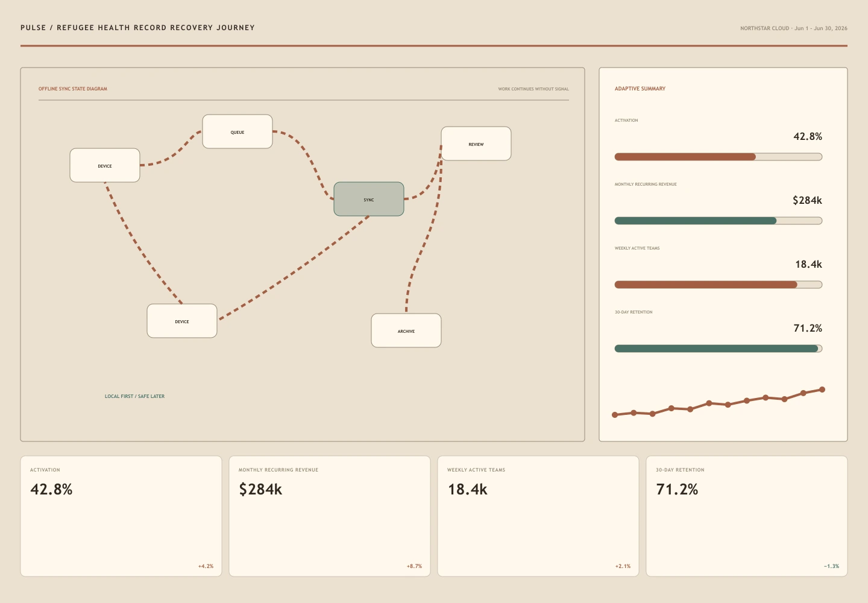Click the 18.4k value in Adaptive Summary
The width and height of the screenshot is (868, 603).
808,264
